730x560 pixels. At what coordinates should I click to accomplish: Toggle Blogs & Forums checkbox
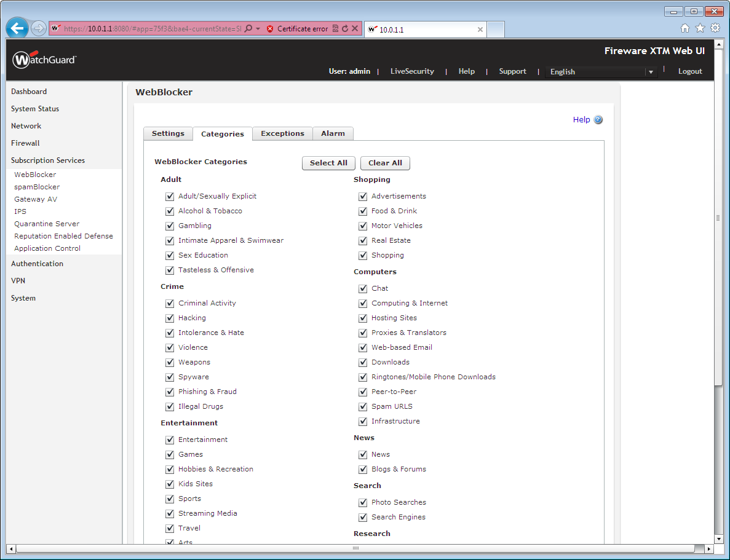point(363,469)
